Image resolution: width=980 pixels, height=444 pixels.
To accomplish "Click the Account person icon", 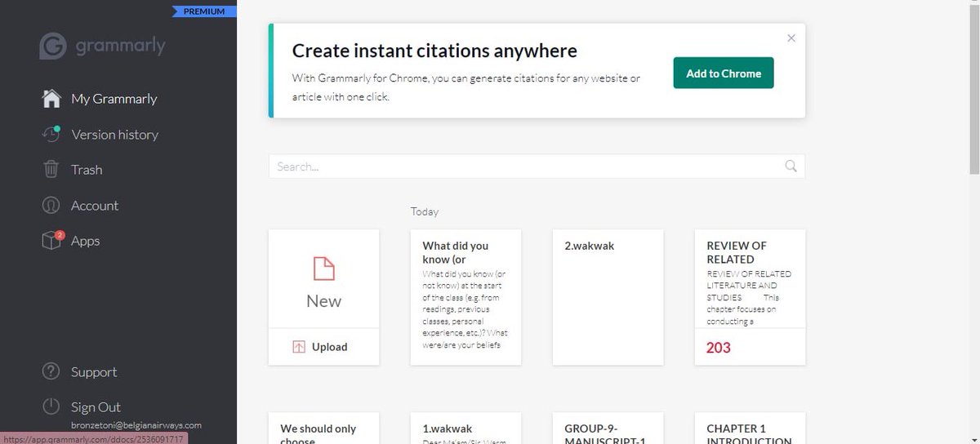I will point(51,206).
